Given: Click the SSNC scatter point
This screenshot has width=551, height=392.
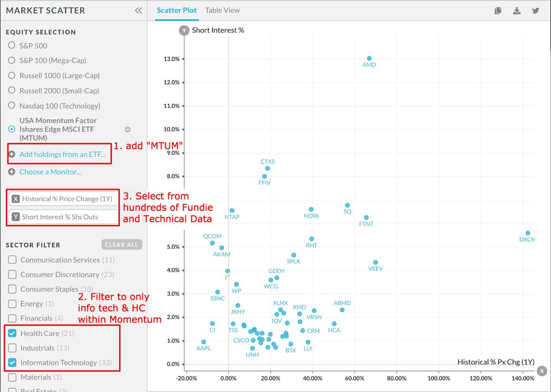Looking at the screenshot, I should point(218,292).
